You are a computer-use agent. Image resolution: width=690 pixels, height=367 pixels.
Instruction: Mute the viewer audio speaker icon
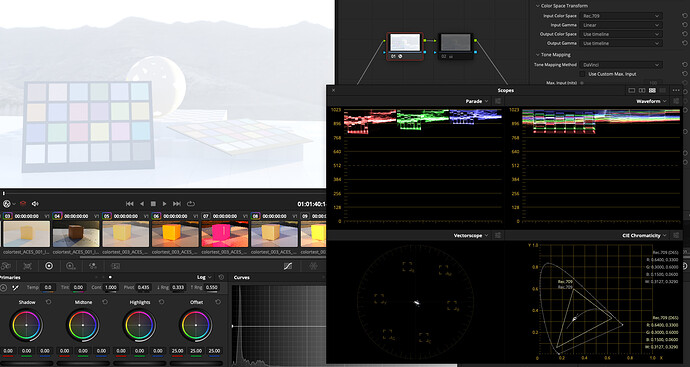pos(35,204)
